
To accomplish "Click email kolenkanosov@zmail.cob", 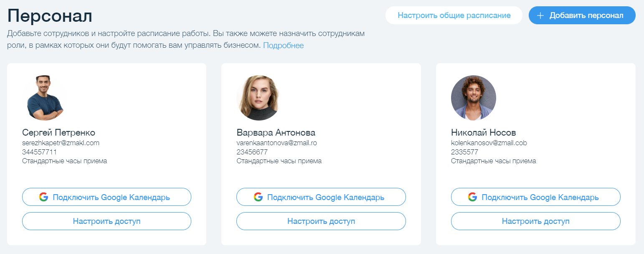I will (489, 143).
